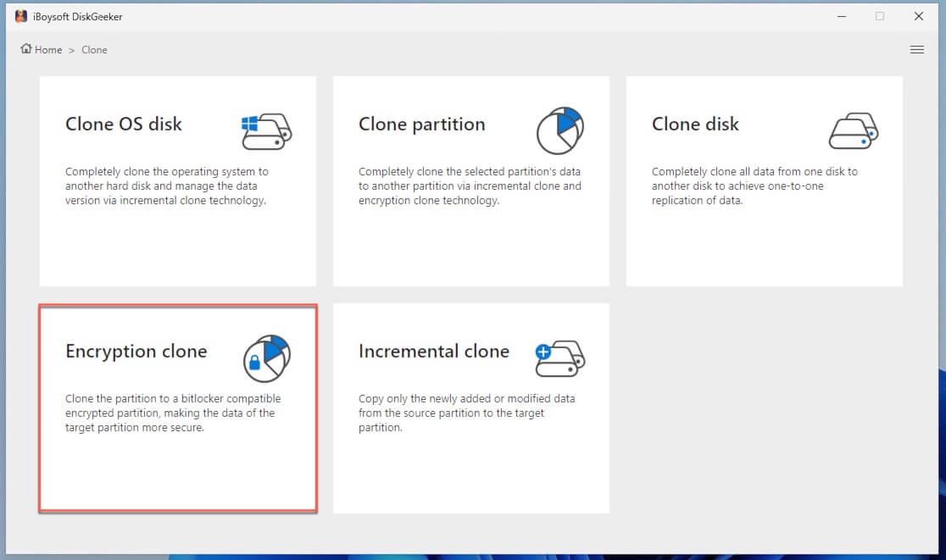Viewport: 946px width, 560px height.
Task: Select the Clone partition title
Action: (422, 125)
